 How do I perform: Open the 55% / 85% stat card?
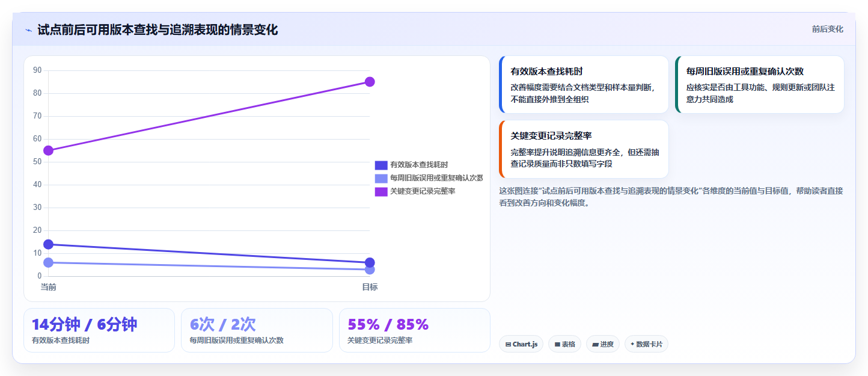pos(415,330)
